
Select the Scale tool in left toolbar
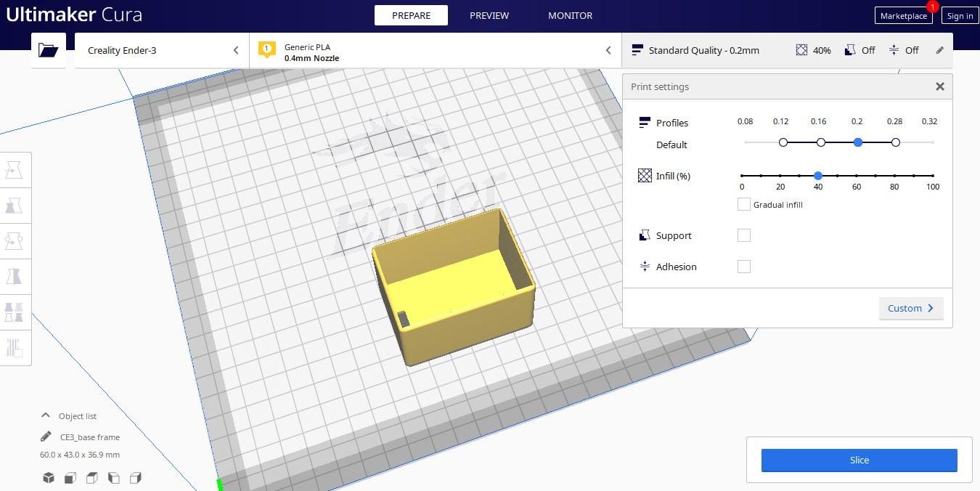[14, 206]
